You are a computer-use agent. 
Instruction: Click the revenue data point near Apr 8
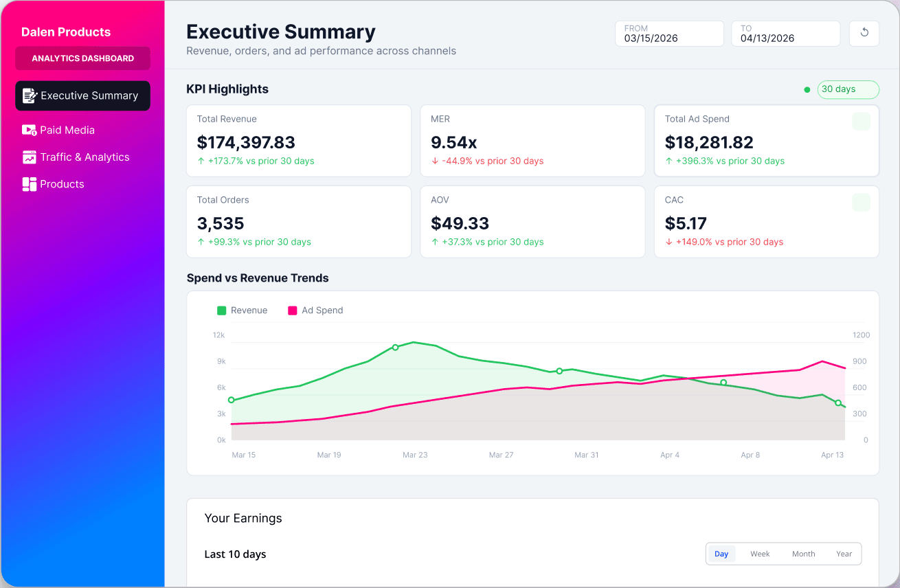coord(723,383)
